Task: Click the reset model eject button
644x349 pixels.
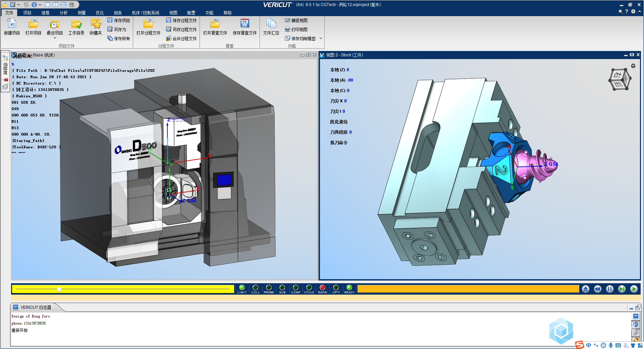Action: 586,289
